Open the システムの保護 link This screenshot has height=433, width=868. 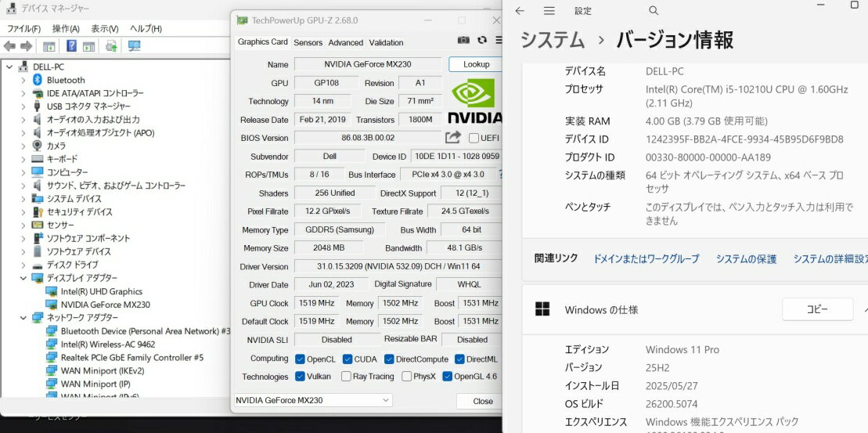(746, 258)
